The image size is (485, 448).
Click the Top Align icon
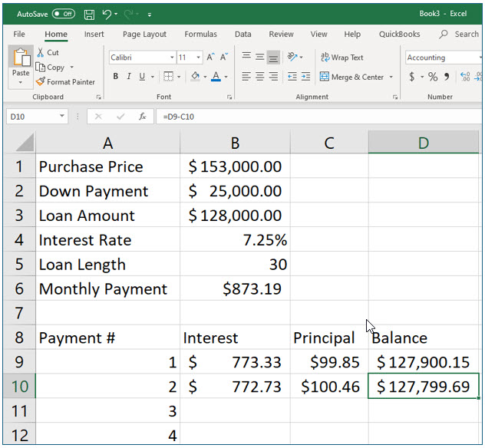click(246, 57)
